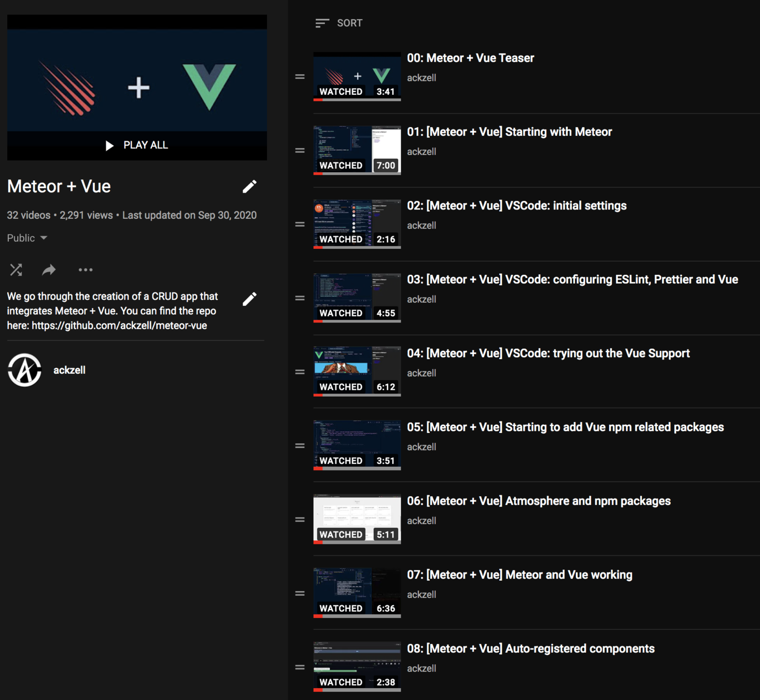
Task: Open video 02: VSCode: initial settings
Action: coord(516,206)
